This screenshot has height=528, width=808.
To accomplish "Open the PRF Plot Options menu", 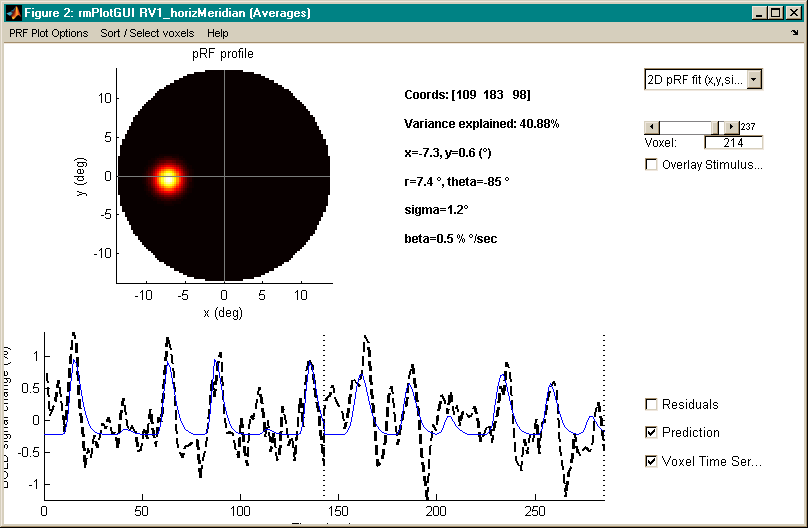I will 48,33.
